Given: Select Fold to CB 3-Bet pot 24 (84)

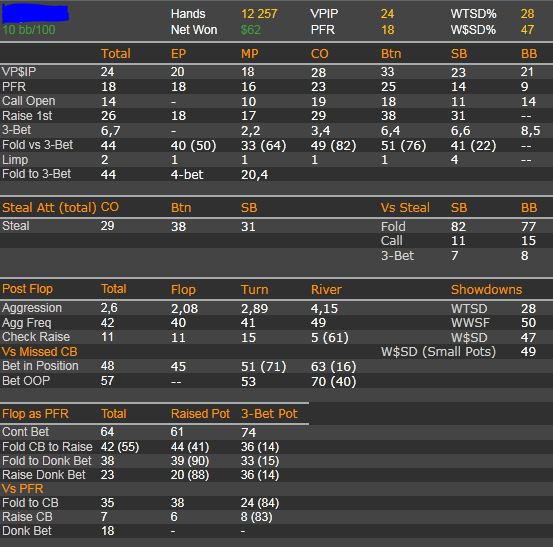Looking at the screenshot, I should click(260, 503).
